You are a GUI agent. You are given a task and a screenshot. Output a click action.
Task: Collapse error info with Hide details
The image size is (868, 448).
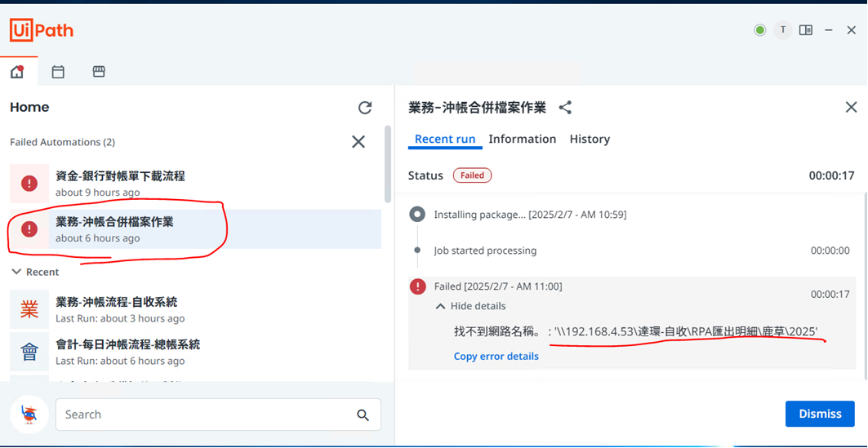tap(470, 306)
